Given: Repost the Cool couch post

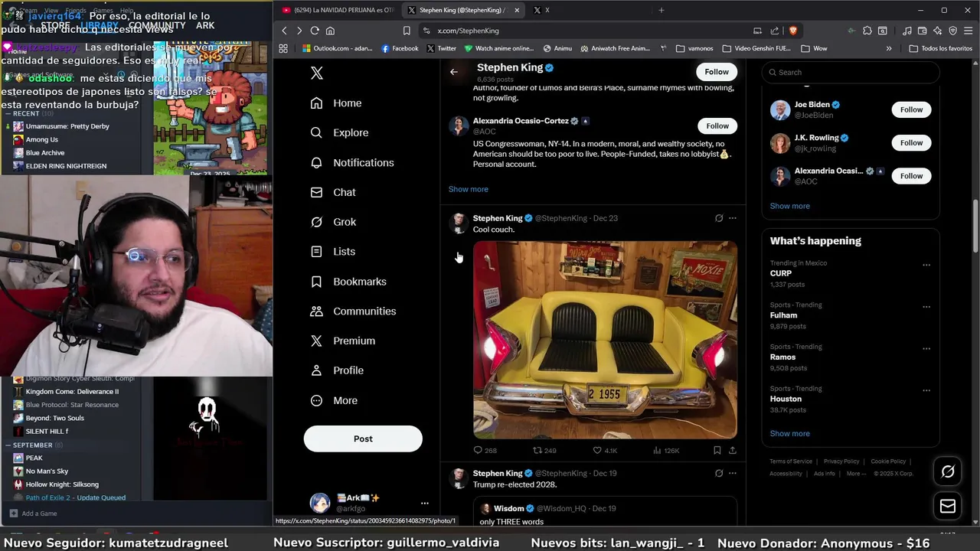Looking at the screenshot, I should click(544, 451).
